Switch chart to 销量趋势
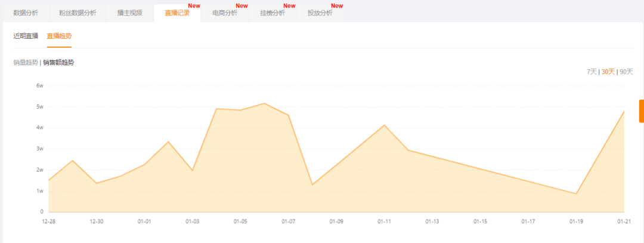Viewport: 644px width, 243px height. coord(26,63)
